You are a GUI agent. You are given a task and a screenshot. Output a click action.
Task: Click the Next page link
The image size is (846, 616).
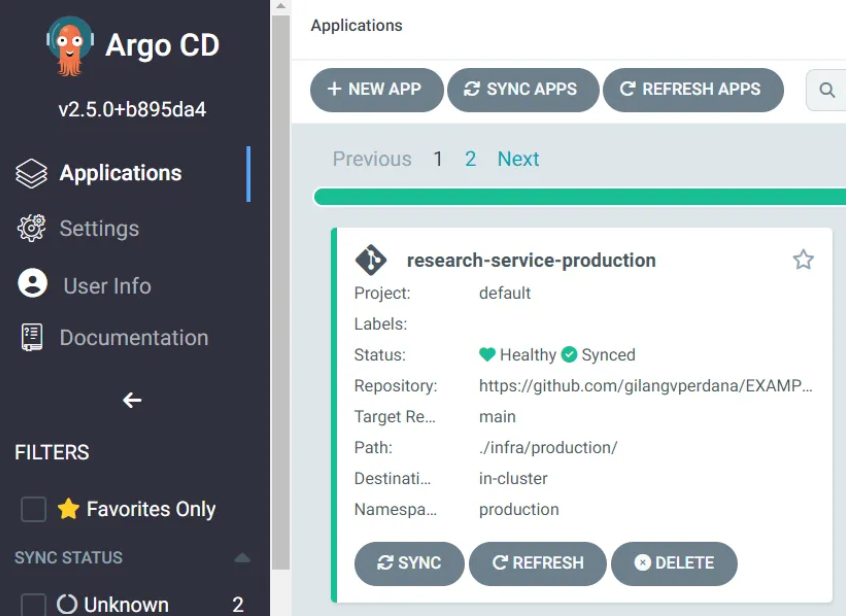[x=518, y=159]
